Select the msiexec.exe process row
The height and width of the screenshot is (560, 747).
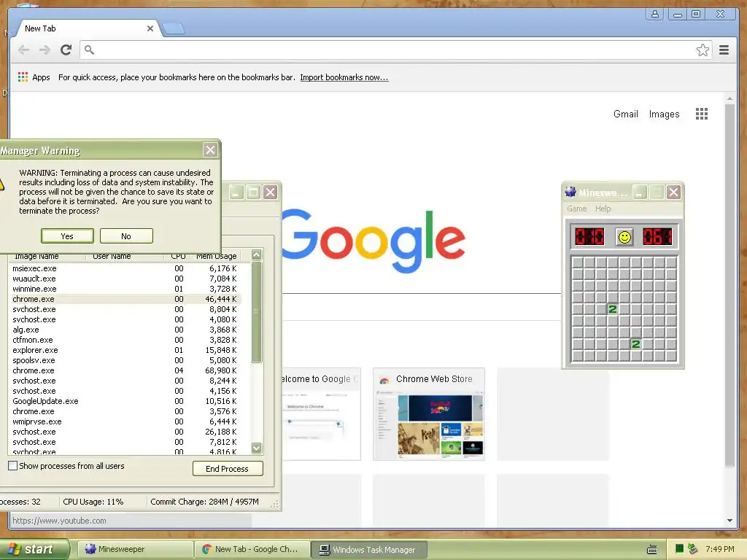coord(126,268)
